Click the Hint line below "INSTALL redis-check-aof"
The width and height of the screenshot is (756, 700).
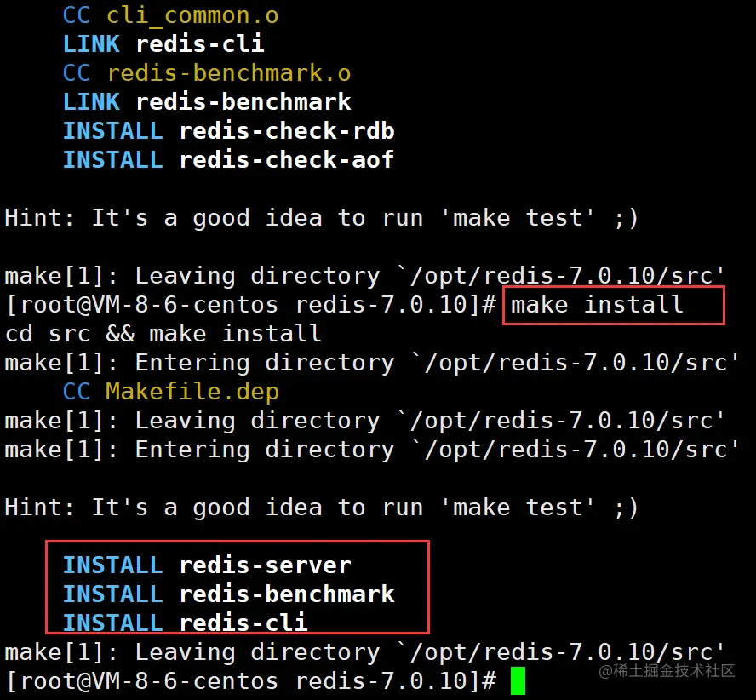(x=322, y=218)
